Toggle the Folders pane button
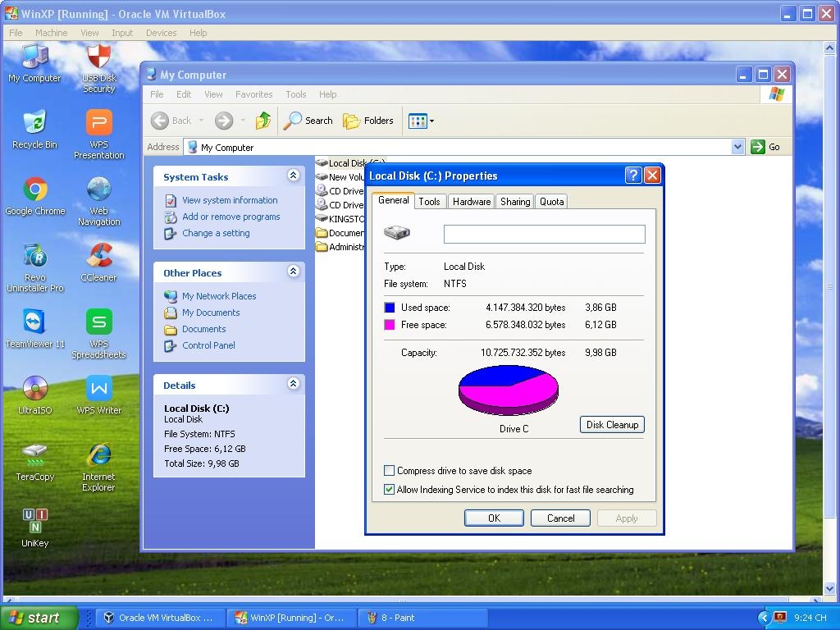Screen dimensions: 840x630 coord(368,121)
